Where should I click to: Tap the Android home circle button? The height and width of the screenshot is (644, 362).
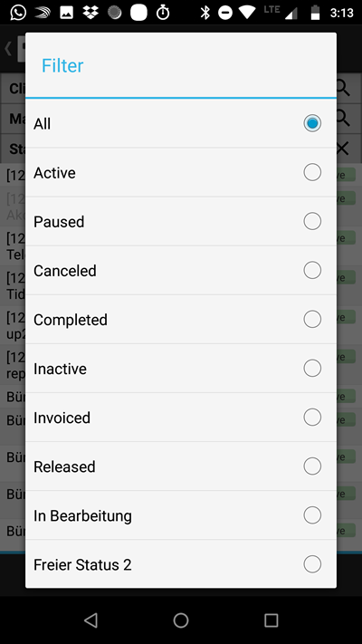pyautogui.click(x=181, y=620)
